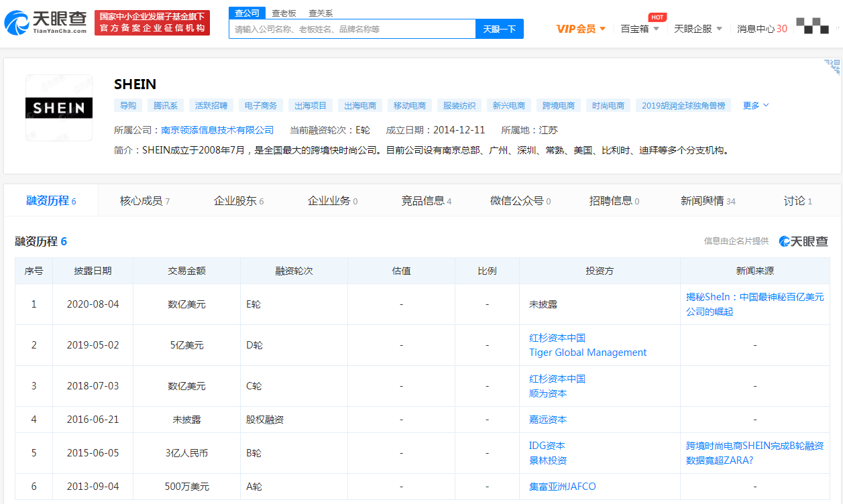Switch to the 招聘信息 tab
This screenshot has height=504, width=843.
pyautogui.click(x=614, y=200)
